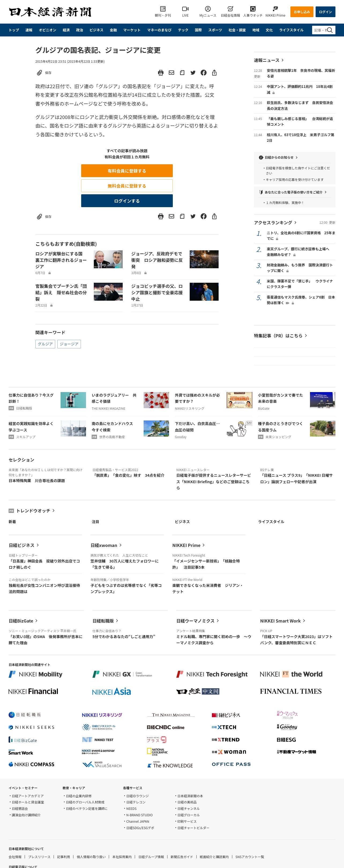Click the top 保存 paperclip icon
The width and height of the screenshot is (344, 868).
click(x=39, y=73)
